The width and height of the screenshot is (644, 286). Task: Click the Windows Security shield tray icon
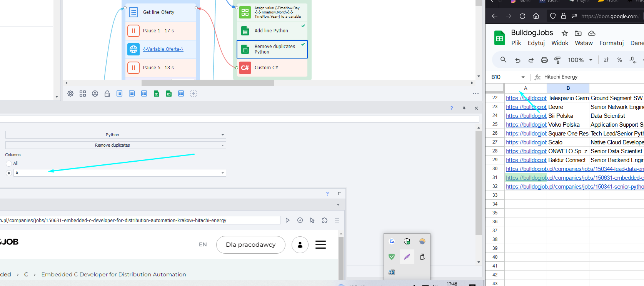pos(407,241)
